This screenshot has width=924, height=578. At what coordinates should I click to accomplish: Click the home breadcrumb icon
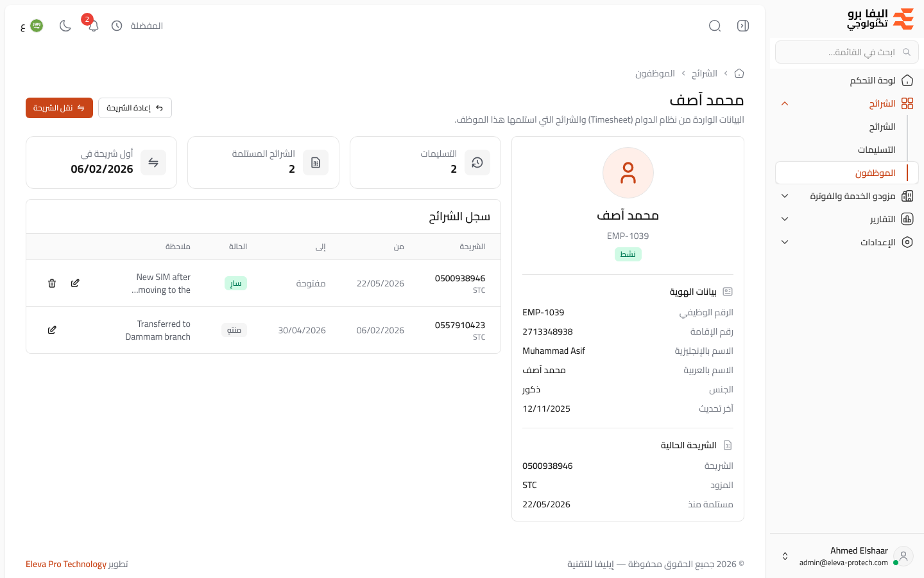point(739,73)
